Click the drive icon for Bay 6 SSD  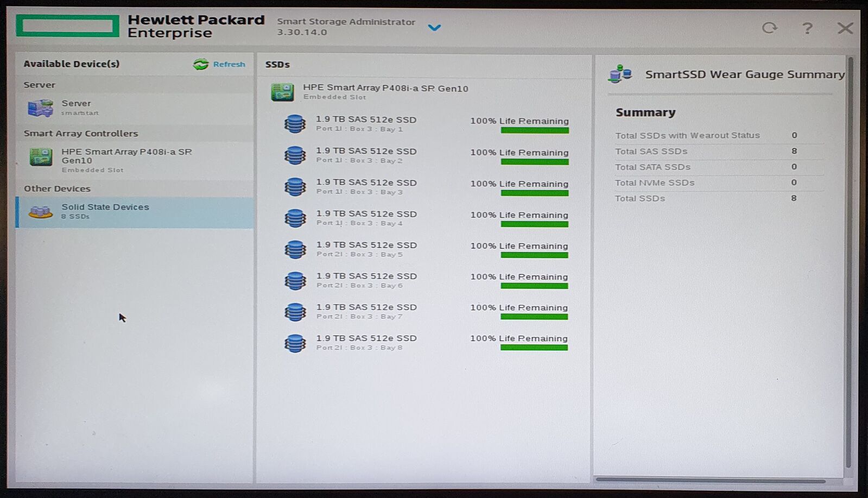295,280
